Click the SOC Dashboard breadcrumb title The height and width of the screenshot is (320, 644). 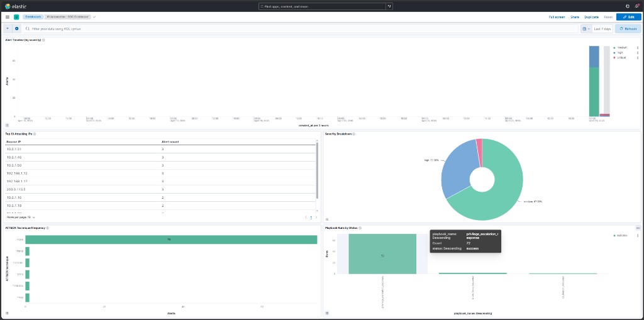pyautogui.click(x=68, y=17)
